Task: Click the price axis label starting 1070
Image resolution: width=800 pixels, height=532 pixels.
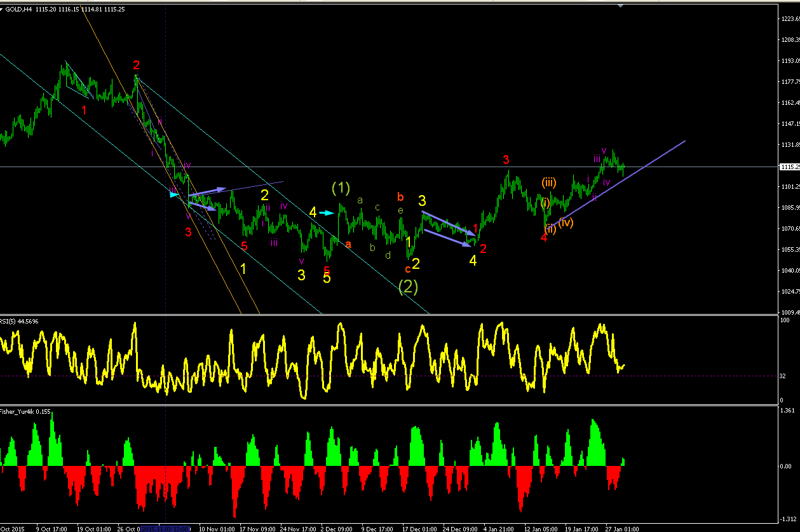Action: (x=790, y=228)
